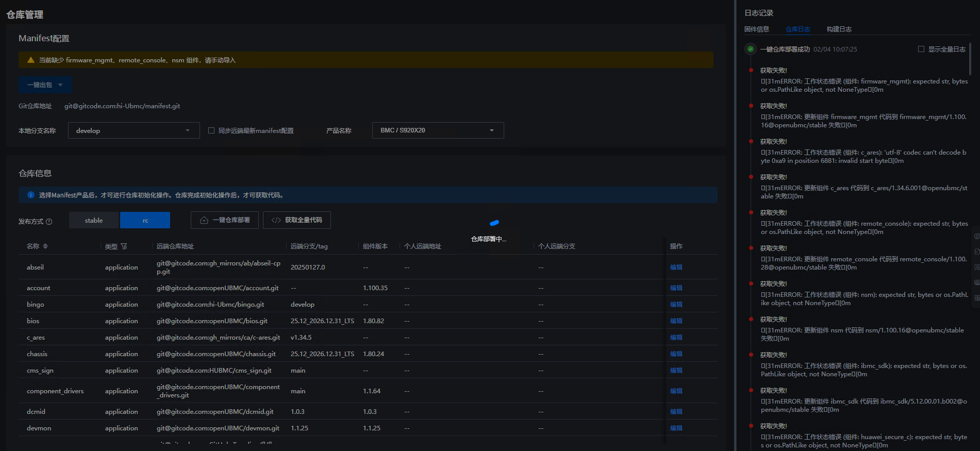This screenshot has height=451, width=980.
Task: Click the 一键仓库部署 button
Action: pyautogui.click(x=225, y=220)
